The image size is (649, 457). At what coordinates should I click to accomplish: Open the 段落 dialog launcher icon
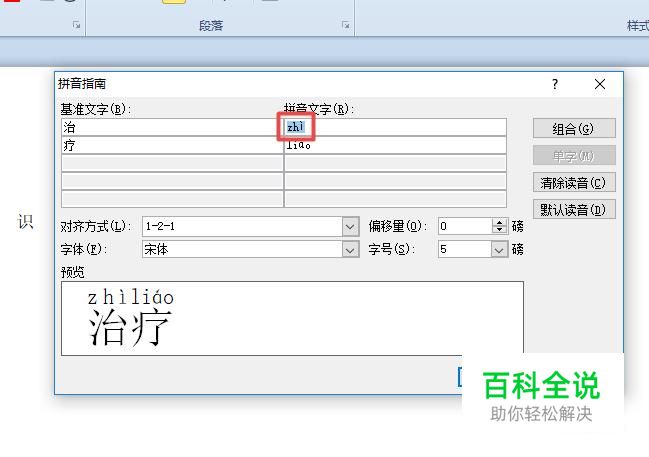(x=346, y=25)
